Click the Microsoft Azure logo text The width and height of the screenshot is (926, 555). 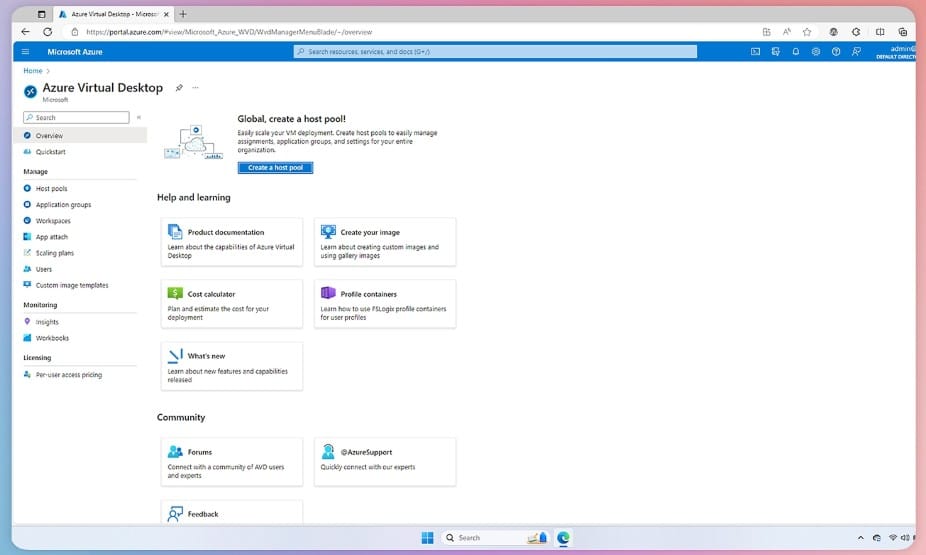[x=74, y=51]
